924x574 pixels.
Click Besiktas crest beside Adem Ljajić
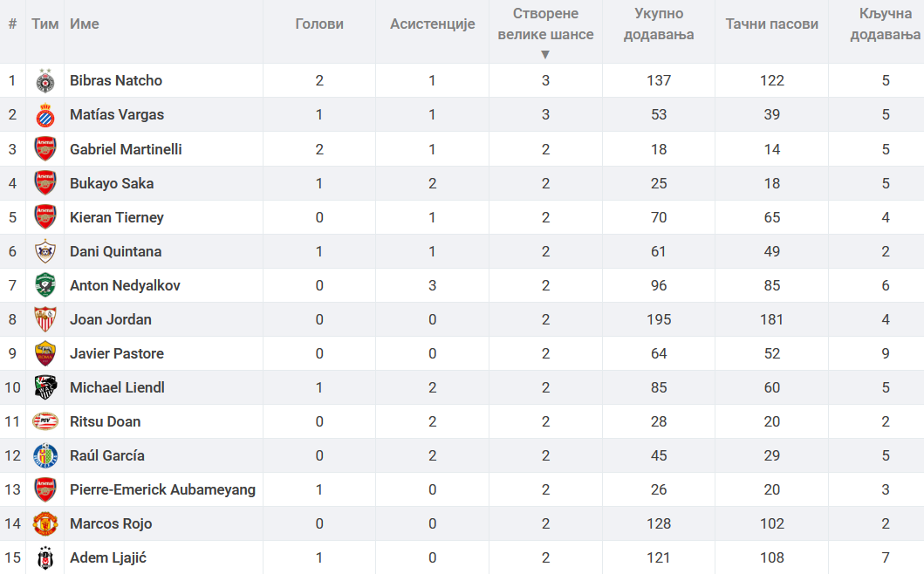(45, 557)
